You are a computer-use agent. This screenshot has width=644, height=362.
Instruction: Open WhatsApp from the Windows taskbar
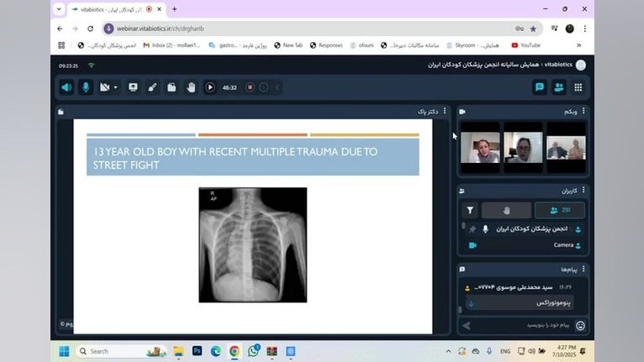pyautogui.click(x=252, y=351)
